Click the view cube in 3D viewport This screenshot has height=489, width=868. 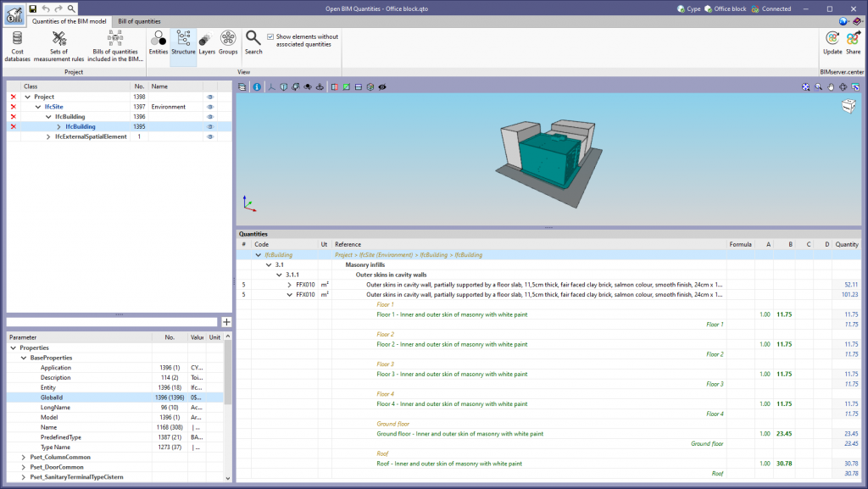849,106
